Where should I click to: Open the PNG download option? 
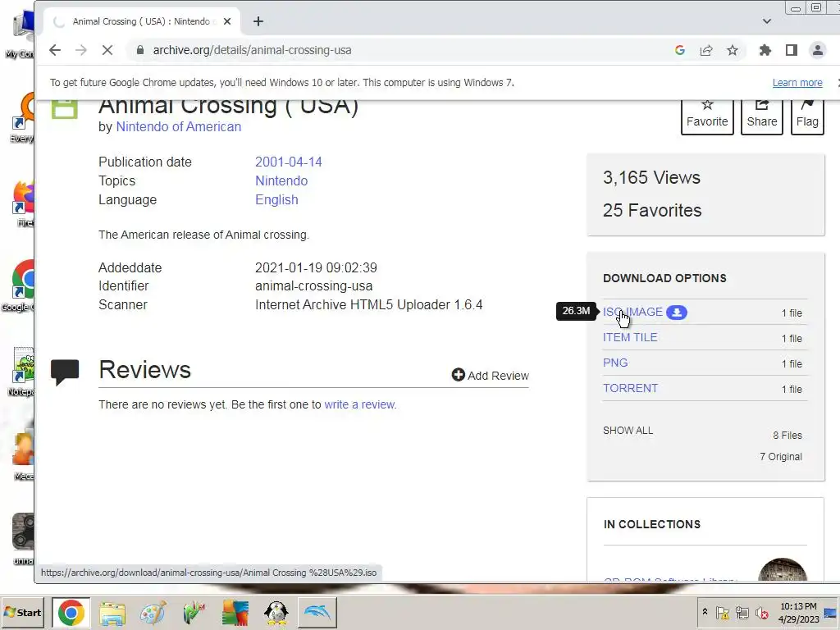(x=615, y=363)
